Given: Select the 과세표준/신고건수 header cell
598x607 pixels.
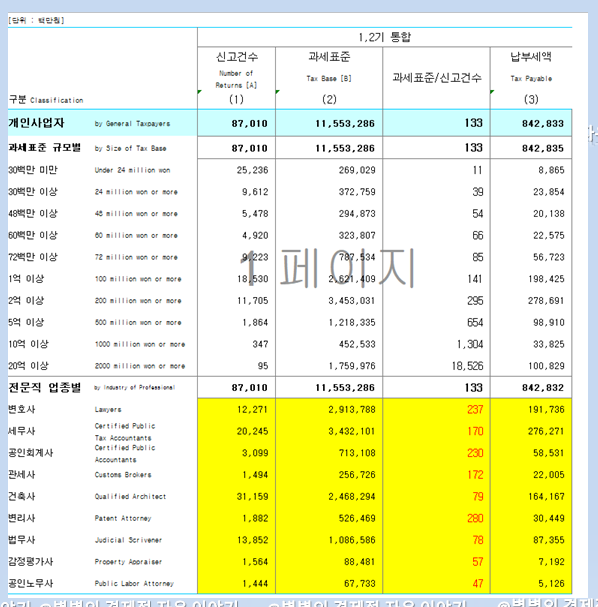Looking at the screenshot, I should (x=437, y=78).
